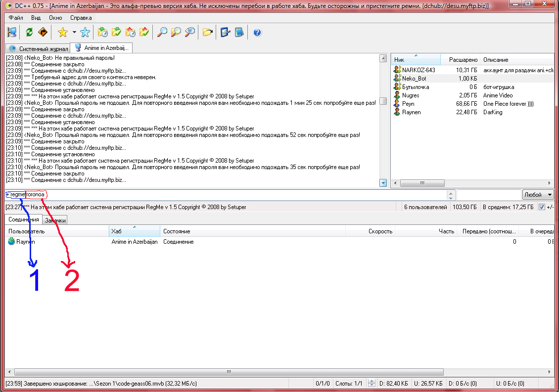Open the Файл menu
Viewport: 559px width, 392px height.
16,18
